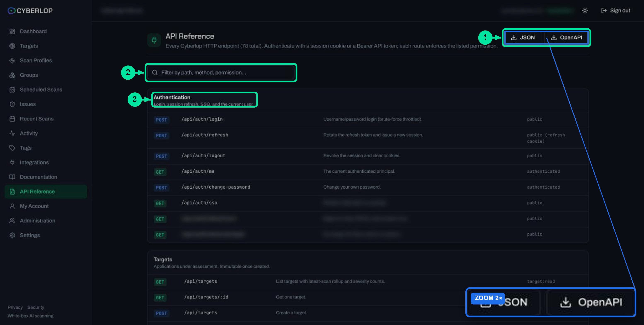Viewport: 644px width, 325px height.
Task: Click the /api/auth/logout endpoint path
Action: [x=203, y=155]
